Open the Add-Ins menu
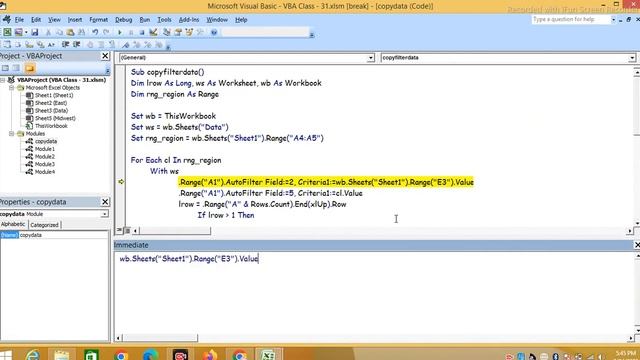 [189, 20]
